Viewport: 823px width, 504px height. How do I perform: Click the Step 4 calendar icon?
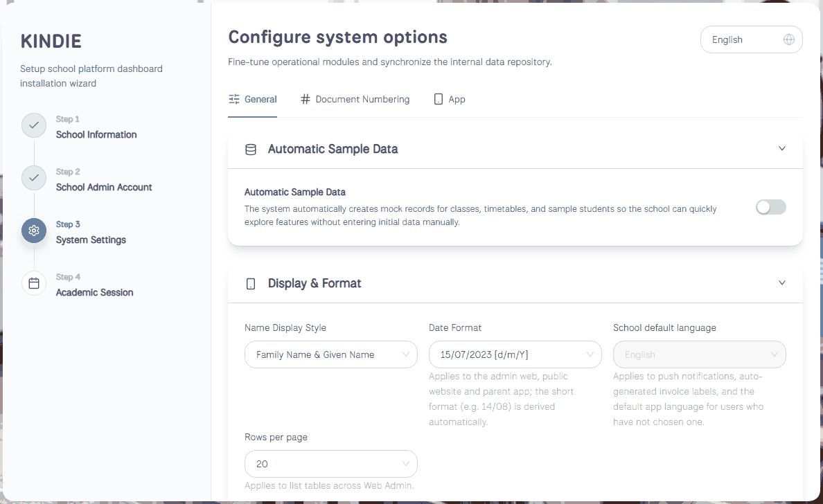tap(33, 283)
